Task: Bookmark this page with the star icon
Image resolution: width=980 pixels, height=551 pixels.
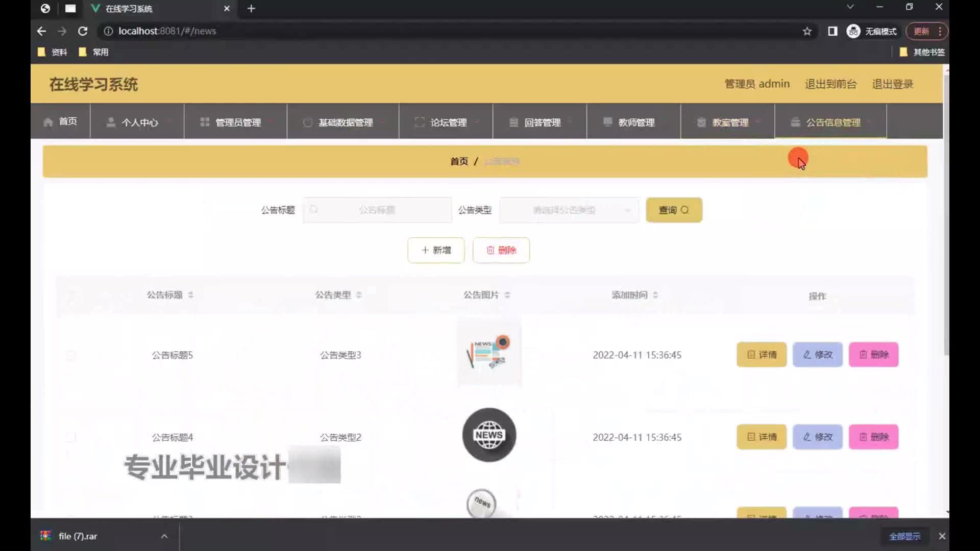Action: (807, 31)
